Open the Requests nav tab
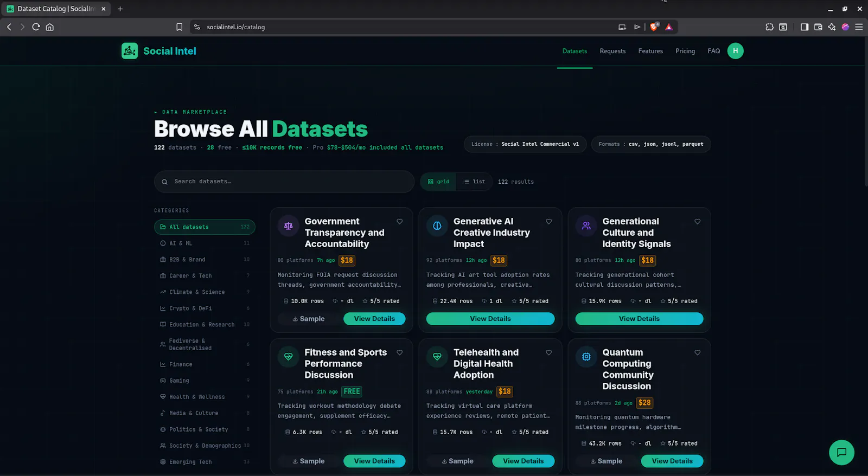This screenshot has width=868, height=476. pyautogui.click(x=612, y=51)
